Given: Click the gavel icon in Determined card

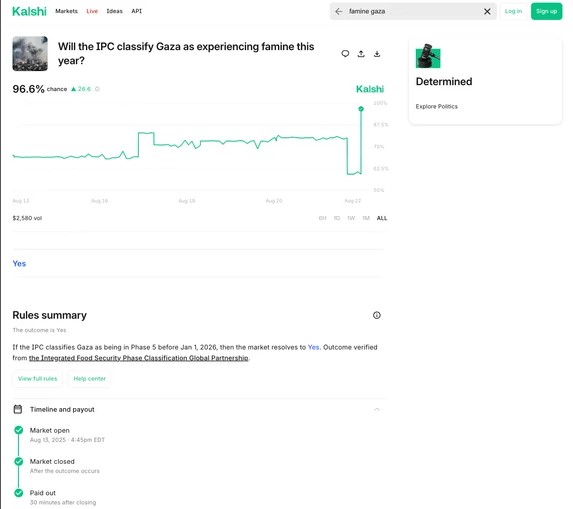Looking at the screenshot, I should (x=428, y=56).
